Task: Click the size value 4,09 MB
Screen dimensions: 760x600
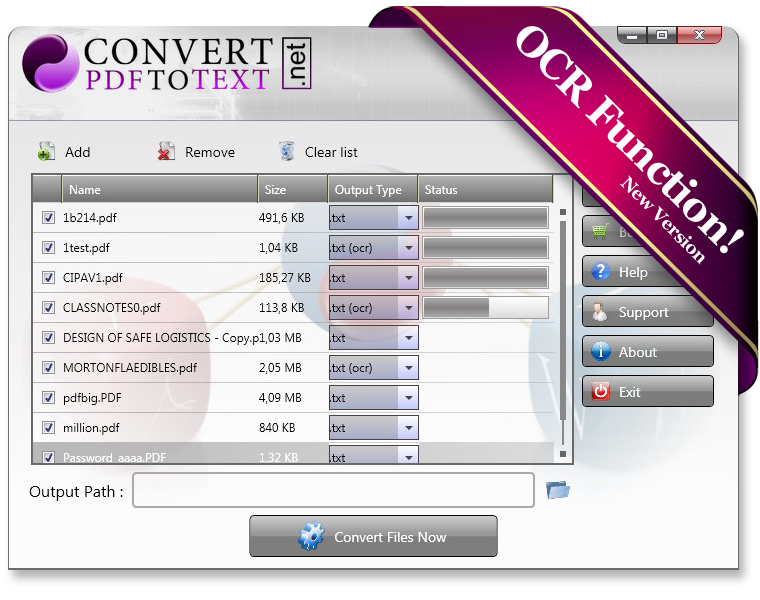Action: pyautogui.click(x=280, y=398)
